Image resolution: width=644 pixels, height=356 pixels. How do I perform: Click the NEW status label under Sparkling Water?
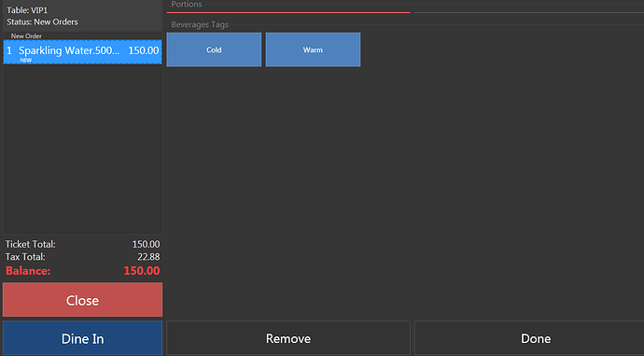point(25,60)
